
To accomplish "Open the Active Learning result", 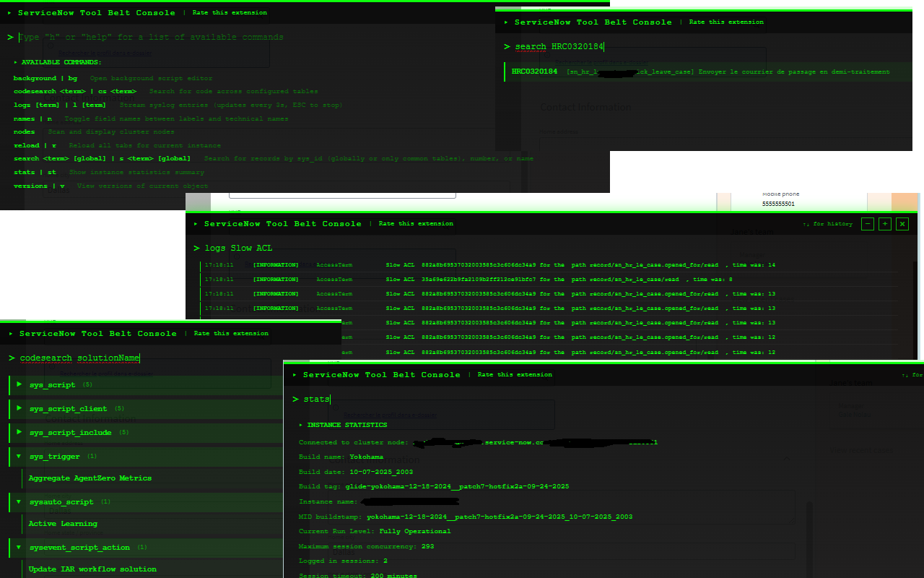I will [63, 524].
